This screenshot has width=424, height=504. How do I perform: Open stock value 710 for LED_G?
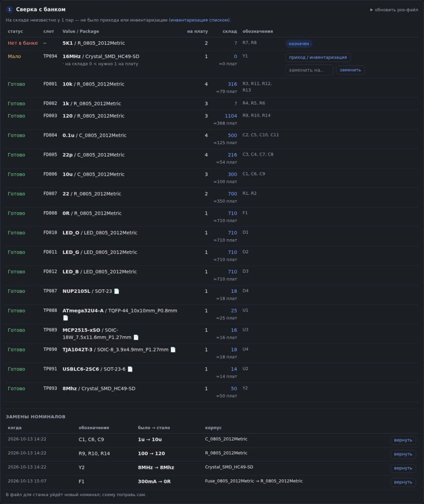tap(232, 252)
